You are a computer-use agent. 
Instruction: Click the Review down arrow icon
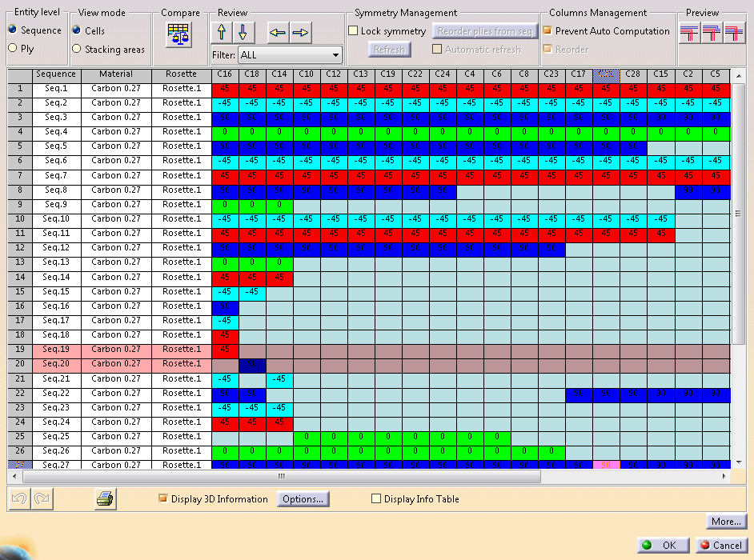pyautogui.click(x=243, y=33)
